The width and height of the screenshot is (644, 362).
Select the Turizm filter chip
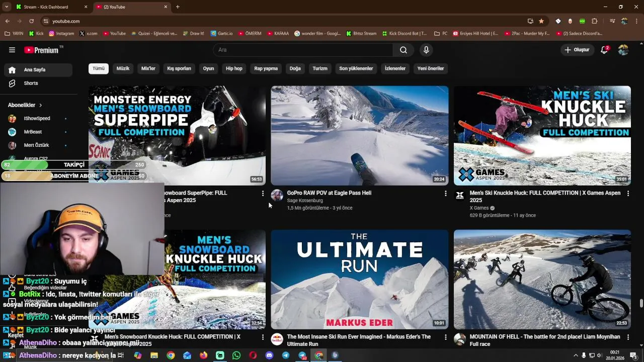320,68
